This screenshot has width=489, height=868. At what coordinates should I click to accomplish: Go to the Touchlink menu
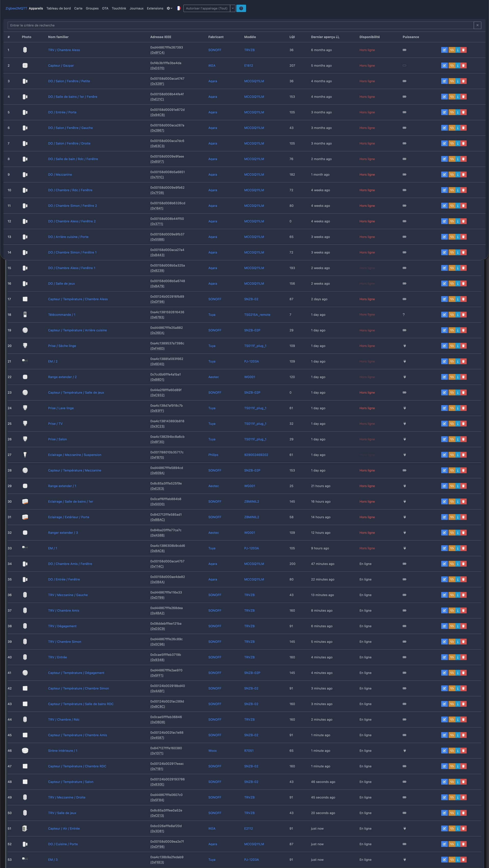click(119, 8)
